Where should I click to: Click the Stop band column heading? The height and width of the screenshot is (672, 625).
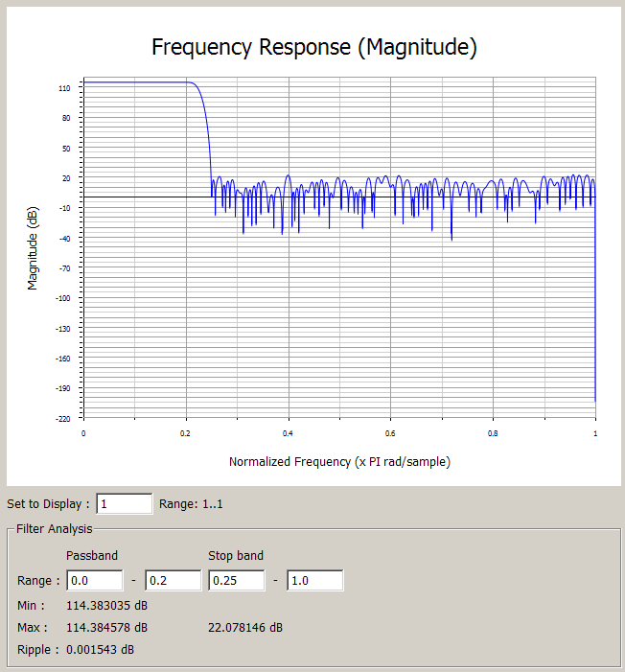click(x=236, y=555)
